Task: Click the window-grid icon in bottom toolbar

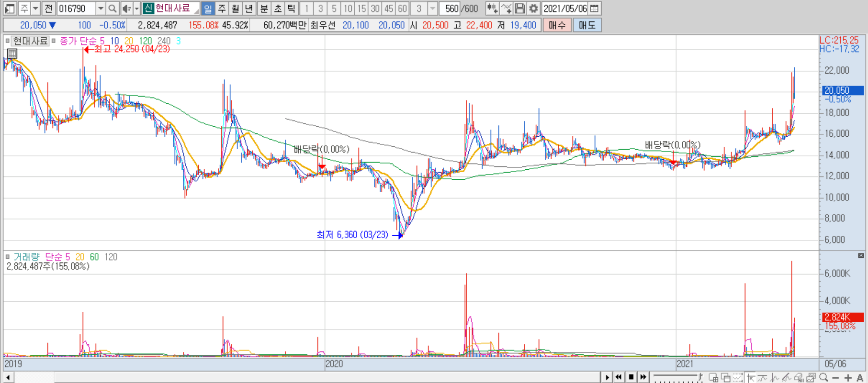Action: tap(713, 377)
